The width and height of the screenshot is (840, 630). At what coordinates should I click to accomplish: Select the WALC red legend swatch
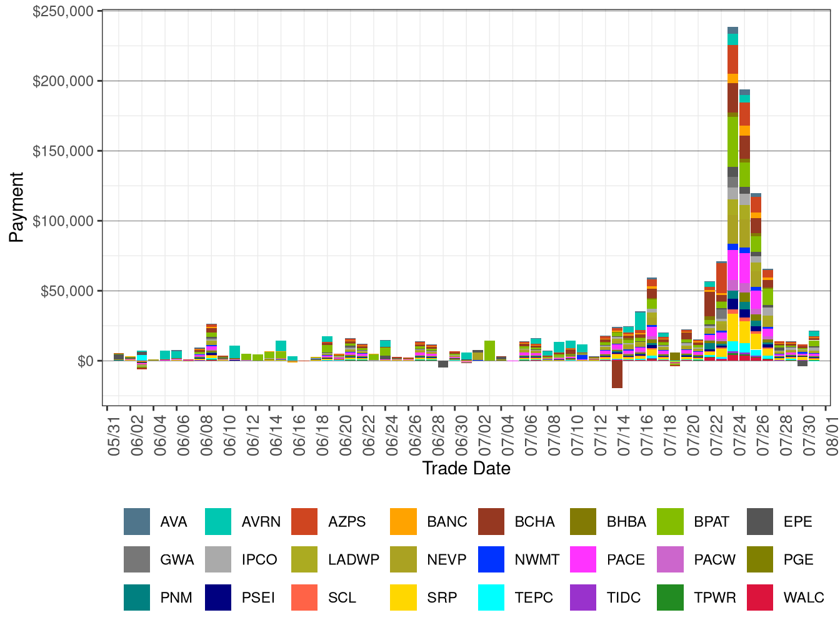coord(760,597)
